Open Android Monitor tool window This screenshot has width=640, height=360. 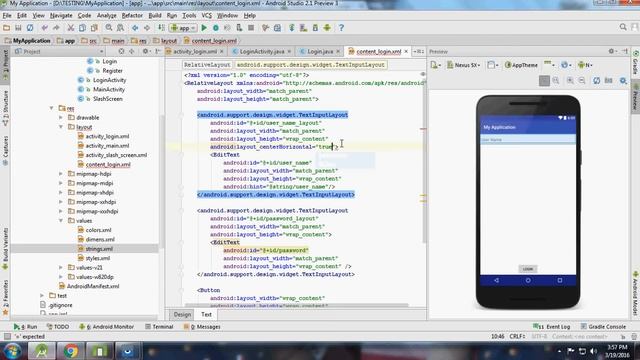107,327
